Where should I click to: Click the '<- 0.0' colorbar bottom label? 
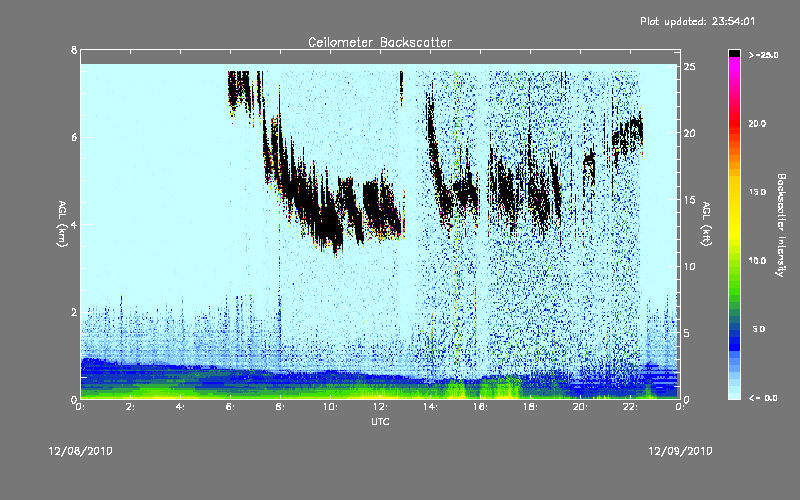tap(763, 398)
